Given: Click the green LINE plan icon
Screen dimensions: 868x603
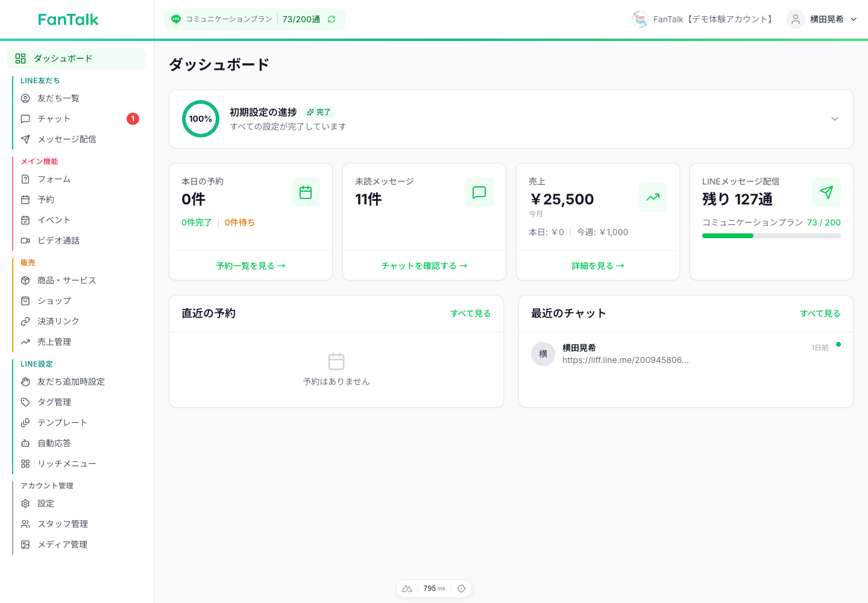Looking at the screenshot, I should point(176,19).
